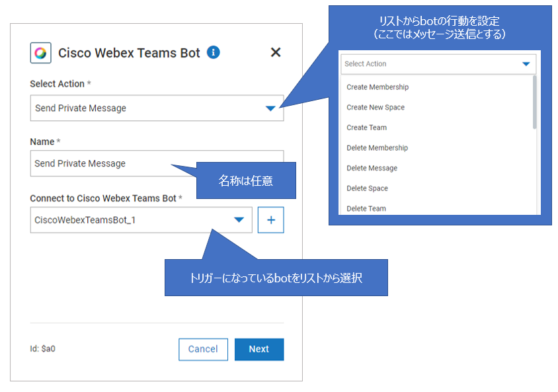This screenshot has height=392, width=558.
Task: Click the Cisco Webex Teams Bot logo icon
Action: click(41, 53)
